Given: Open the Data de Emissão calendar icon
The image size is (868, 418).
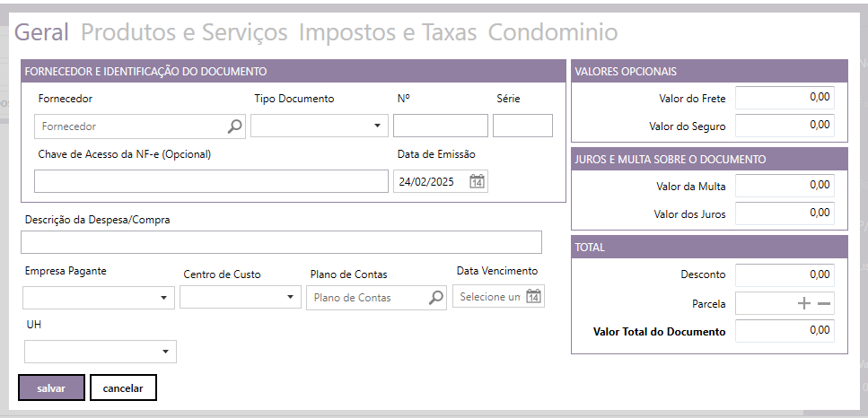Looking at the screenshot, I should tap(478, 182).
